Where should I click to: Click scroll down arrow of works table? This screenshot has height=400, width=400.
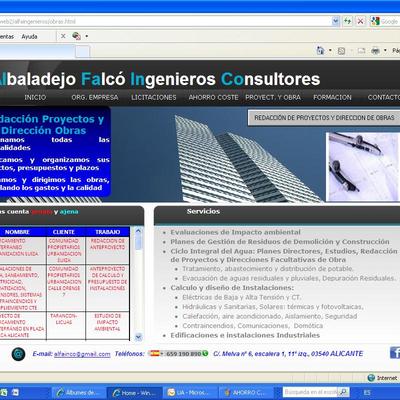138,337
